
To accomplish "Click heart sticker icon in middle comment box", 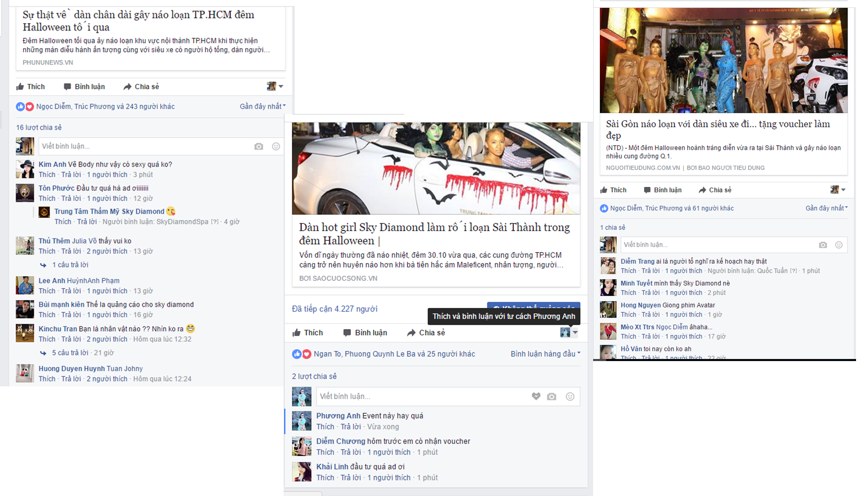I will click(536, 396).
